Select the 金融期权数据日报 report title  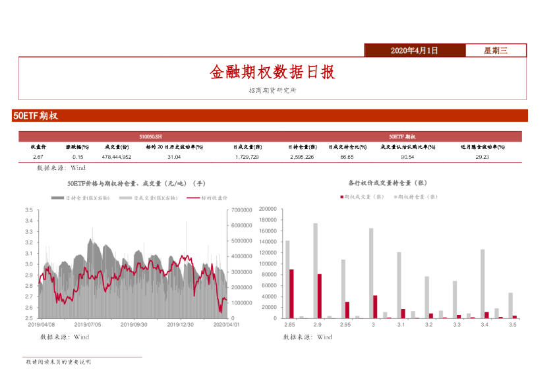tap(272, 73)
